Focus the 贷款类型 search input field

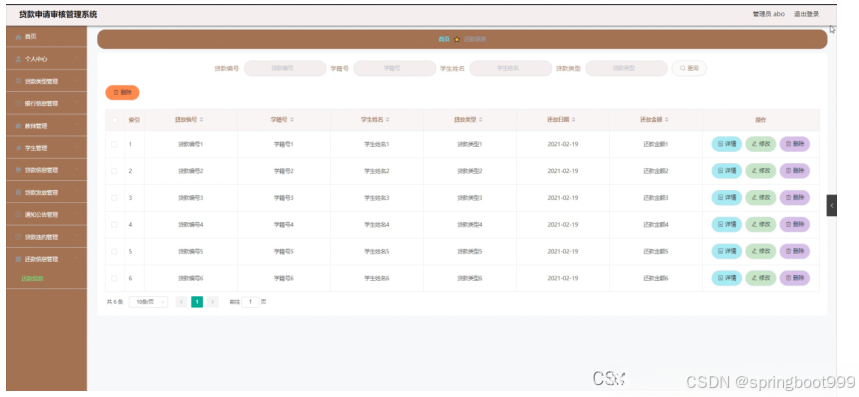[626, 68]
